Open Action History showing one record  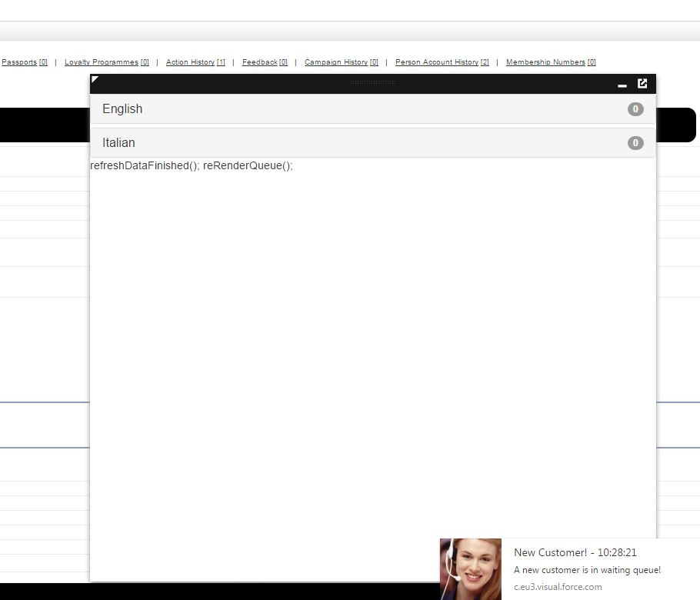191,62
